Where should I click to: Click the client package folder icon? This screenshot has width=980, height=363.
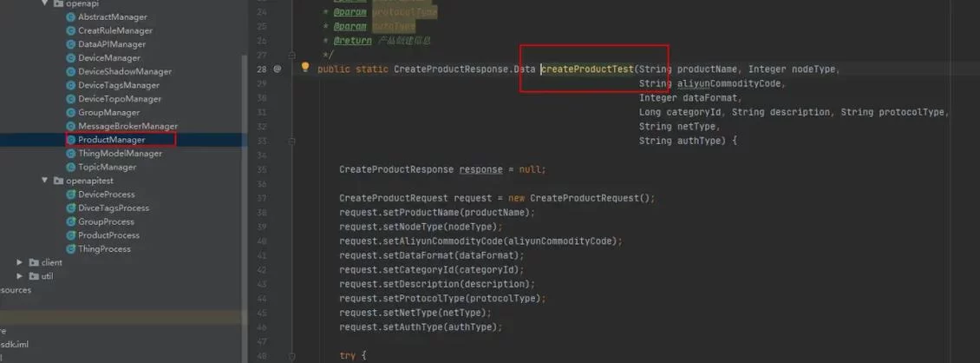pyautogui.click(x=34, y=262)
